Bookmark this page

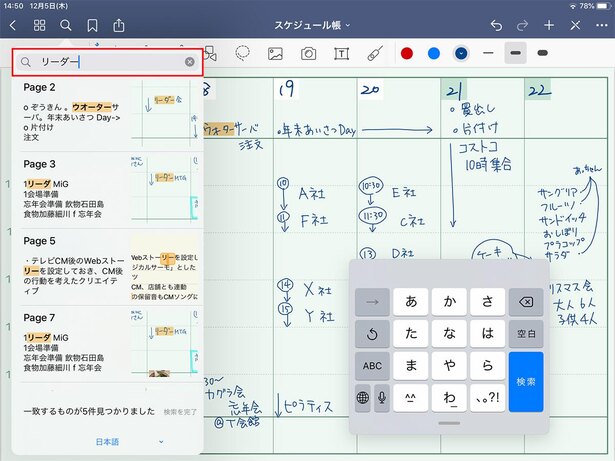(92, 26)
